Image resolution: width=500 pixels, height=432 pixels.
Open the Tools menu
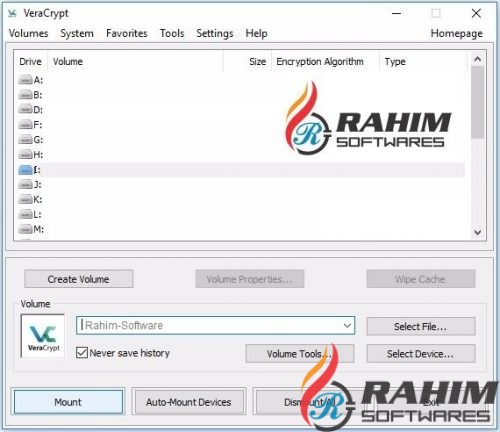[172, 33]
